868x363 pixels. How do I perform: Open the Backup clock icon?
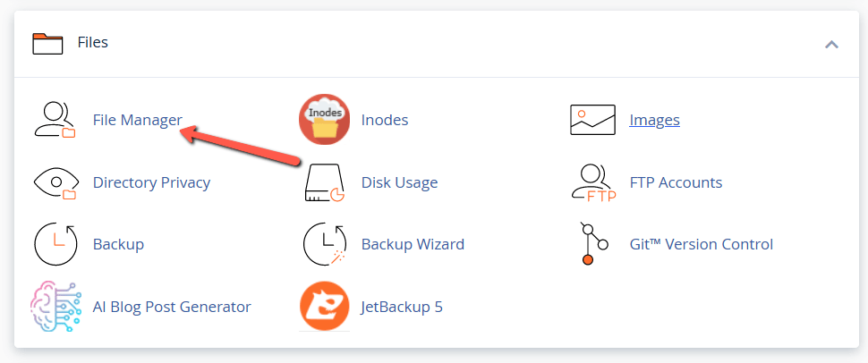(x=55, y=244)
